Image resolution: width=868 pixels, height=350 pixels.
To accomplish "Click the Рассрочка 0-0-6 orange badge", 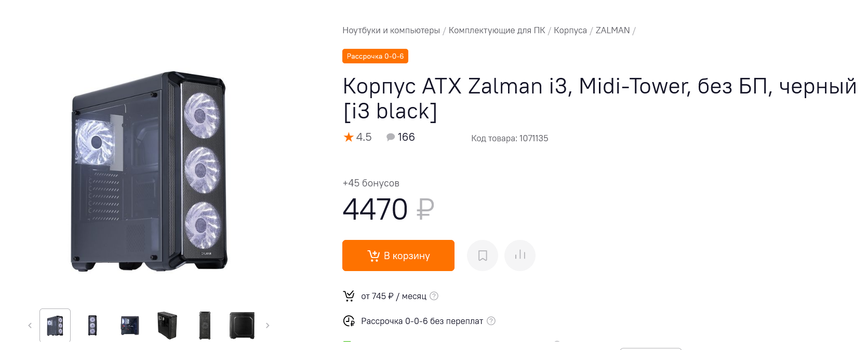I will click(x=375, y=56).
